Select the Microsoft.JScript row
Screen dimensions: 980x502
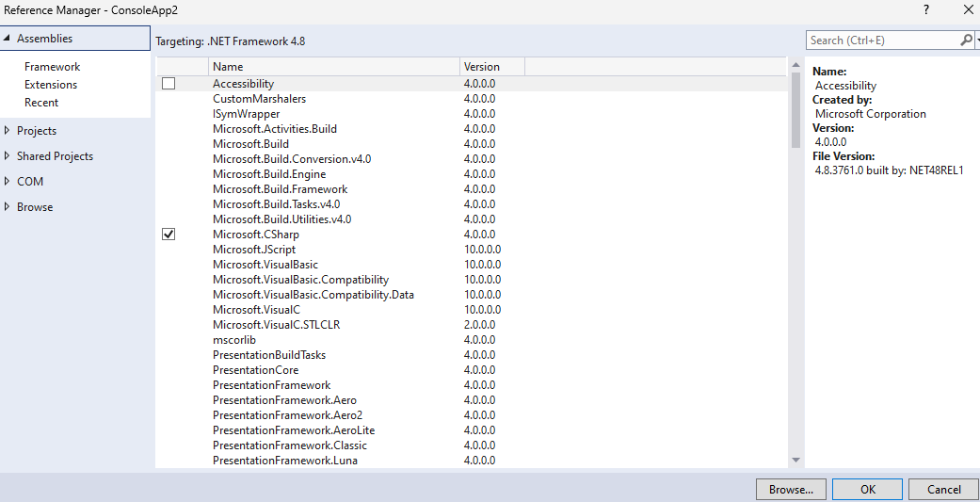(471, 250)
